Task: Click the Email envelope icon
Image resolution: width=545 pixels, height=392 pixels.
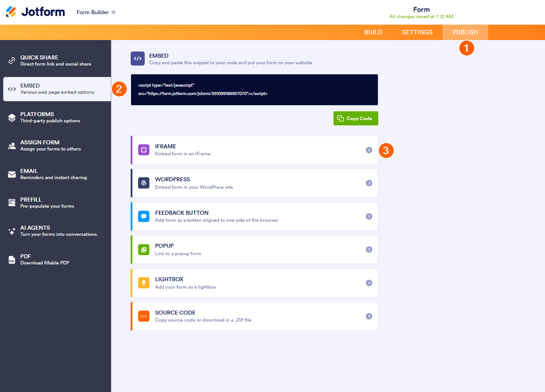Action: [x=12, y=174]
